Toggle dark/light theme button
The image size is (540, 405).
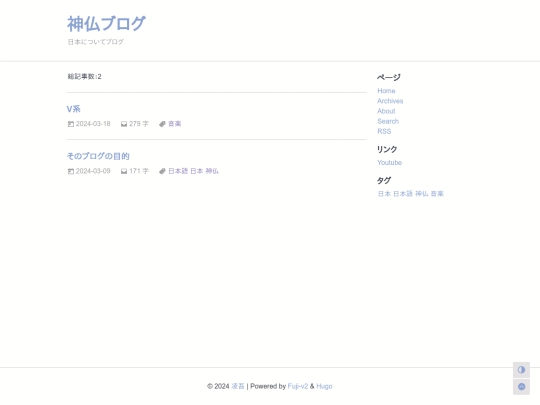[x=521, y=370]
